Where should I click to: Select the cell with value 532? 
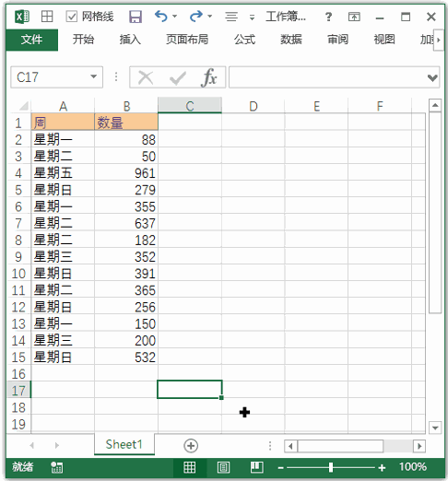[126, 358]
